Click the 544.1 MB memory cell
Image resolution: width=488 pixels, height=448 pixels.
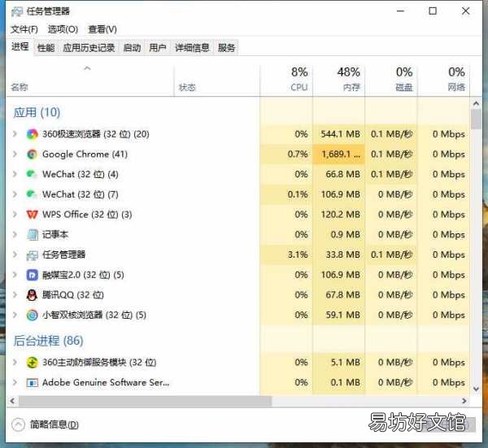coord(341,134)
